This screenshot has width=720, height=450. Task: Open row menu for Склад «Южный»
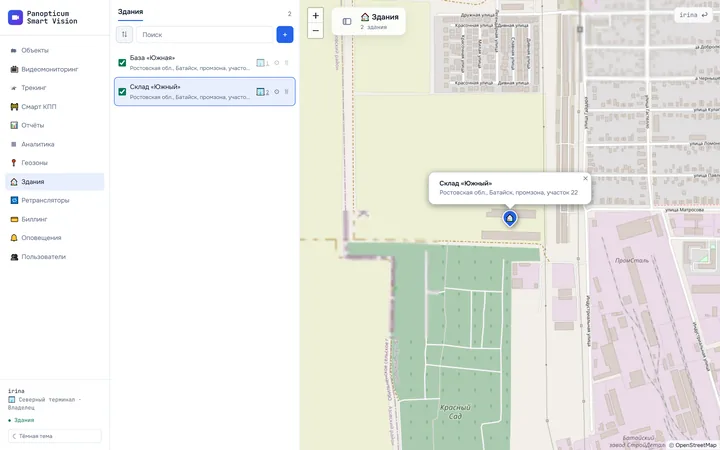coord(287,92)
